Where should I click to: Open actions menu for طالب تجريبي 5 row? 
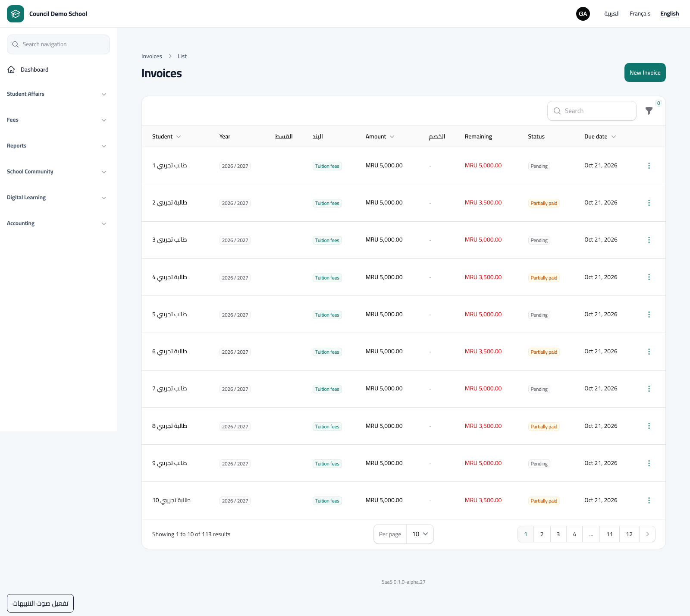tap(649, 314)
